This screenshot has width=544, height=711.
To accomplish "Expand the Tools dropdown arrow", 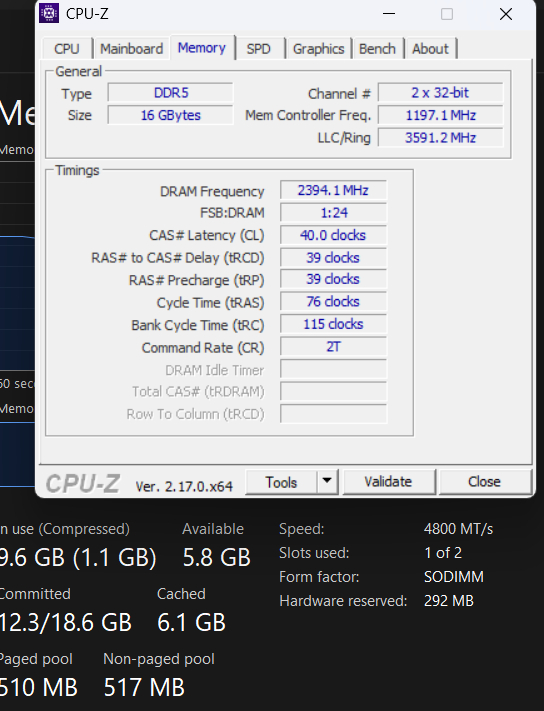I will click(327, 482).
